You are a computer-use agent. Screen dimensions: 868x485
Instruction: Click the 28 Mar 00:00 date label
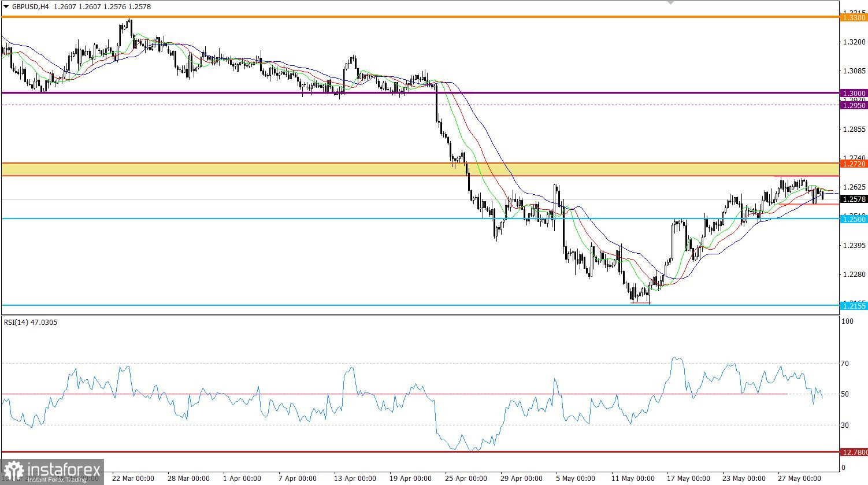coord(188,479)
